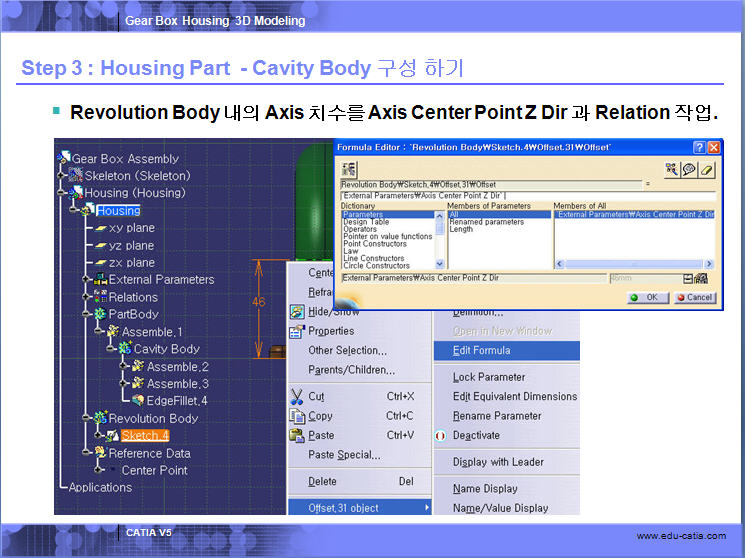
Task: Choose Edit Formula from the submenu
Action: [481, 350]
